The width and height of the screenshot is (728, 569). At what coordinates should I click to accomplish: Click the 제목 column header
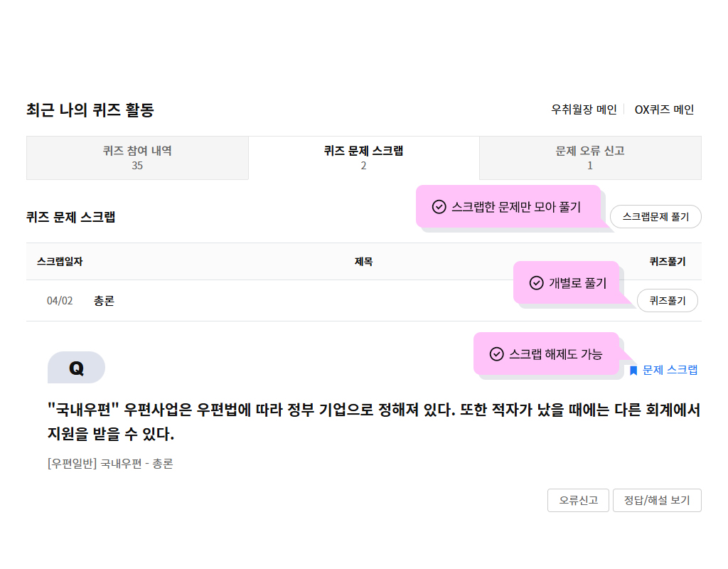(x=363, y=262)
